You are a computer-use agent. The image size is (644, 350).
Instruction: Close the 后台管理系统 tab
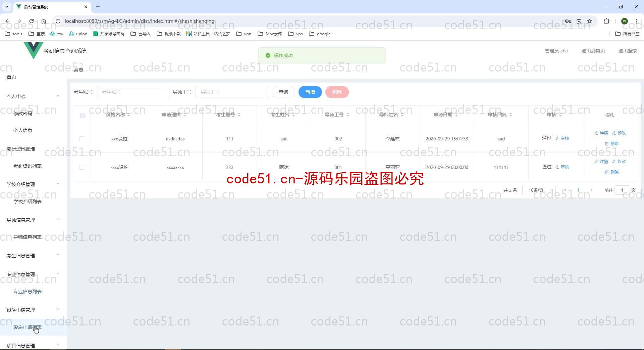(x=86, y=7)
